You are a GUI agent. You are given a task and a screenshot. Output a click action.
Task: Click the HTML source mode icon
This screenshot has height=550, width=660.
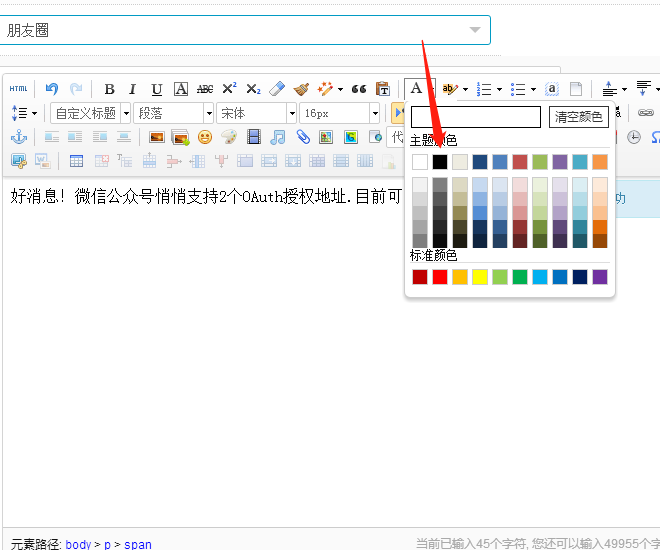click(x=19, y=89)
